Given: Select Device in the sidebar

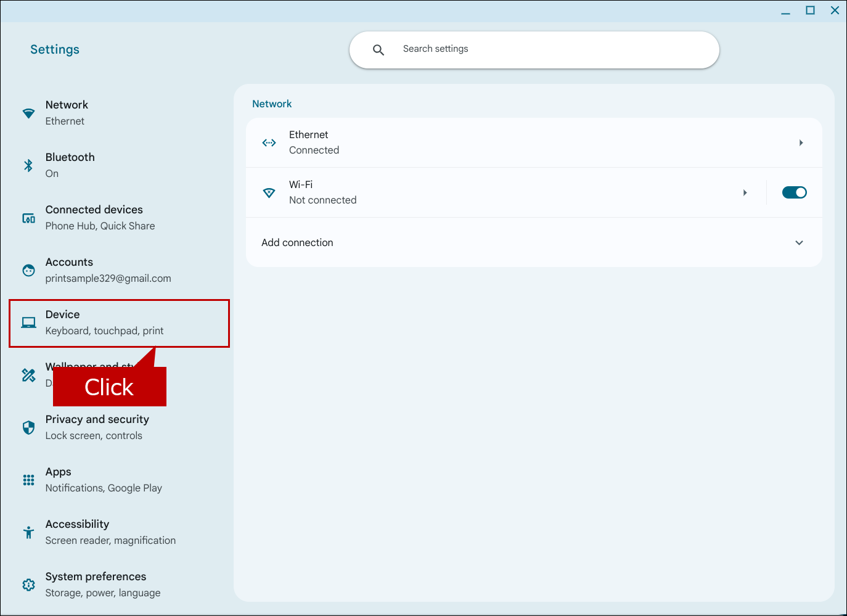Looking at the screenshot, I should (x=120, y=323).
